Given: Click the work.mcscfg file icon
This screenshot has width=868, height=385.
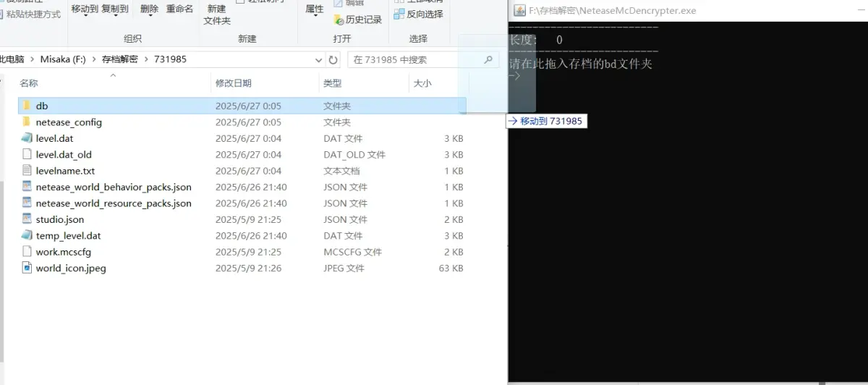Looking at the screenshot, I should click(27, 252).
